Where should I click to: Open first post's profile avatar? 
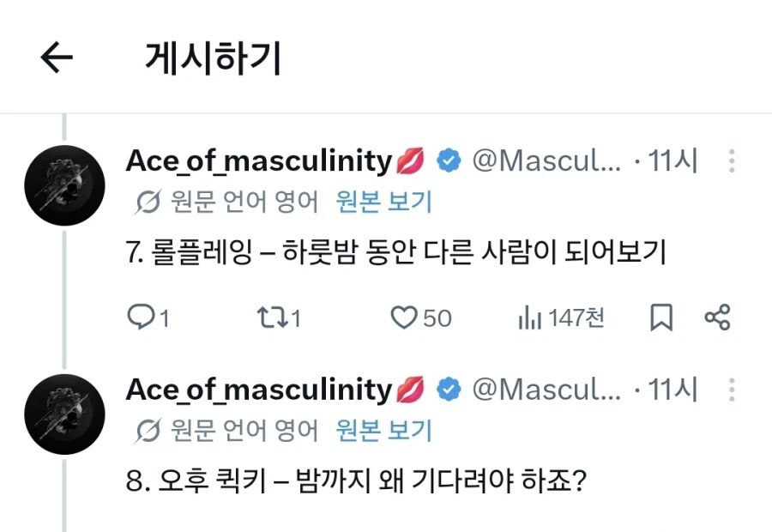[64, 185]
